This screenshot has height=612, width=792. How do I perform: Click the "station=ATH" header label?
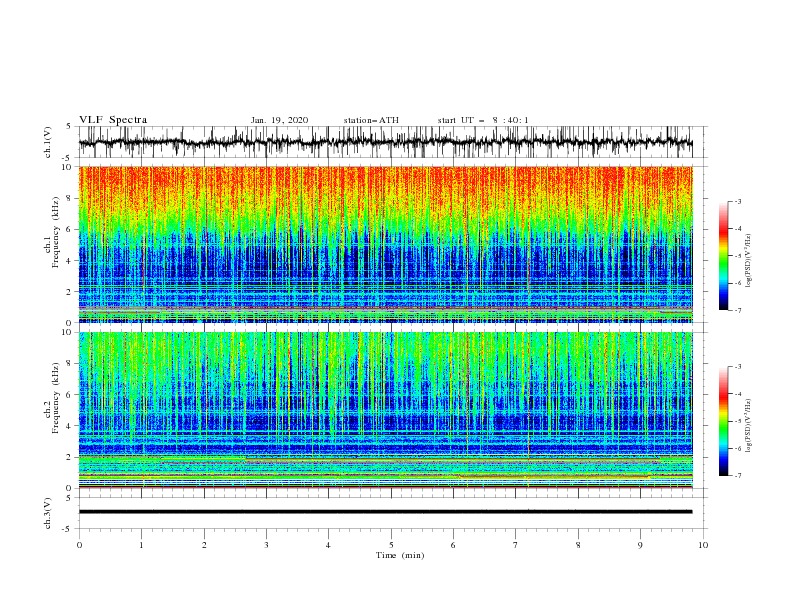click(x=371, y=120)
